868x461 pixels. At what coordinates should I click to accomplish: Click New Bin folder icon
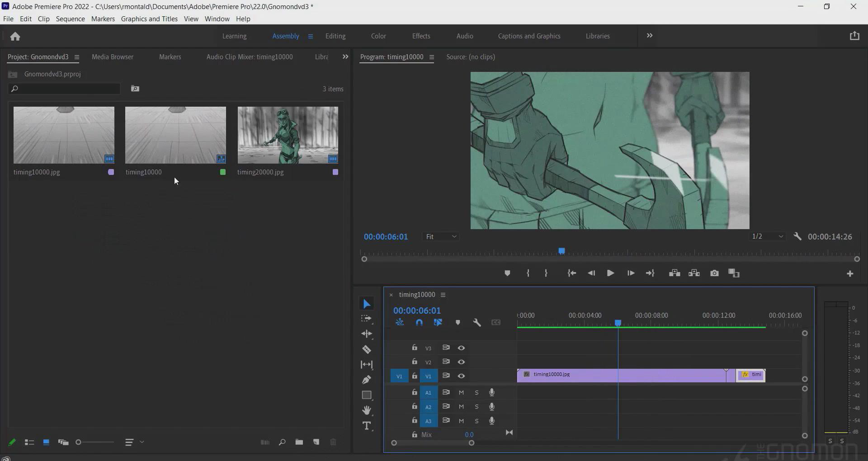299,442
